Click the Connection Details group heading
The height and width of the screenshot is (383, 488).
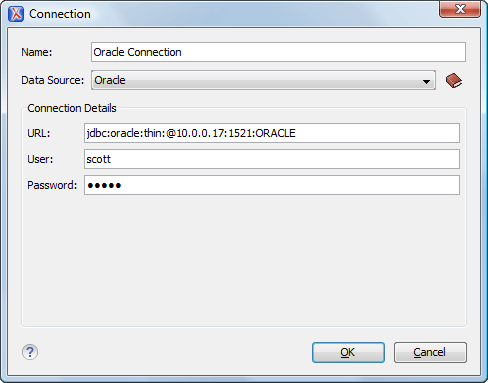coord(72,108)
